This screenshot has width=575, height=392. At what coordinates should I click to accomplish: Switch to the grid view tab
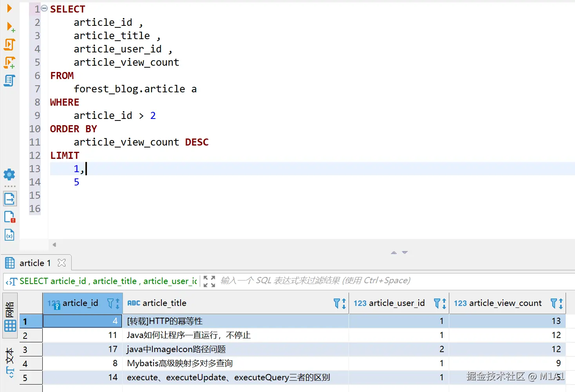(10, 316)
